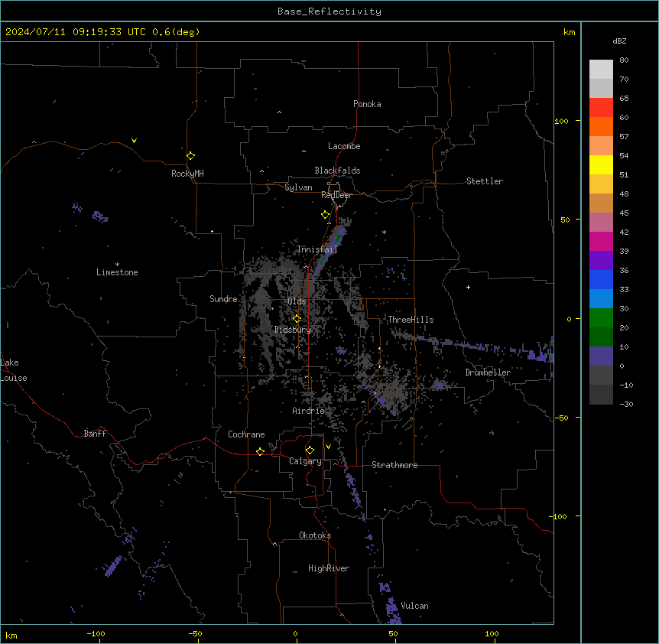The width and height of the screenshot is (659, 644).
Task: Click the yellow marker above RockyMH
Action: click(x=190, y=155)
